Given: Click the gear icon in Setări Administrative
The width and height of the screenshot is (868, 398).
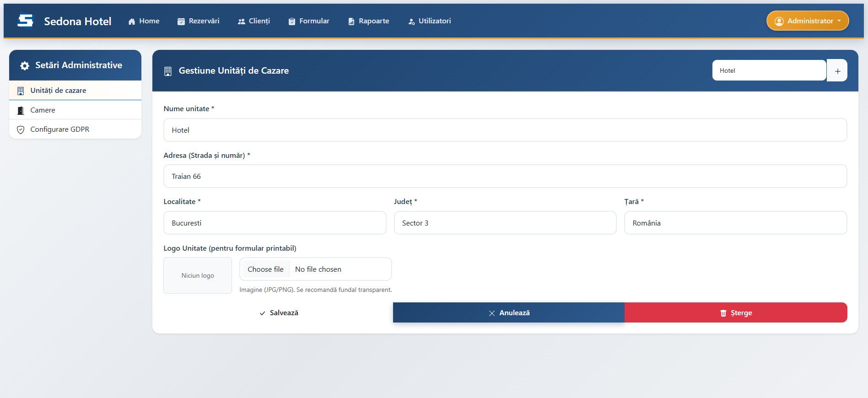Looking at the screenshot, I should pos(25,66).
